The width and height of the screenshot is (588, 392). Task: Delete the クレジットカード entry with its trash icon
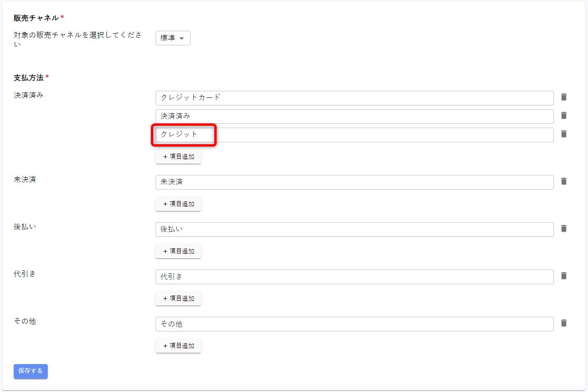[563, 97]
